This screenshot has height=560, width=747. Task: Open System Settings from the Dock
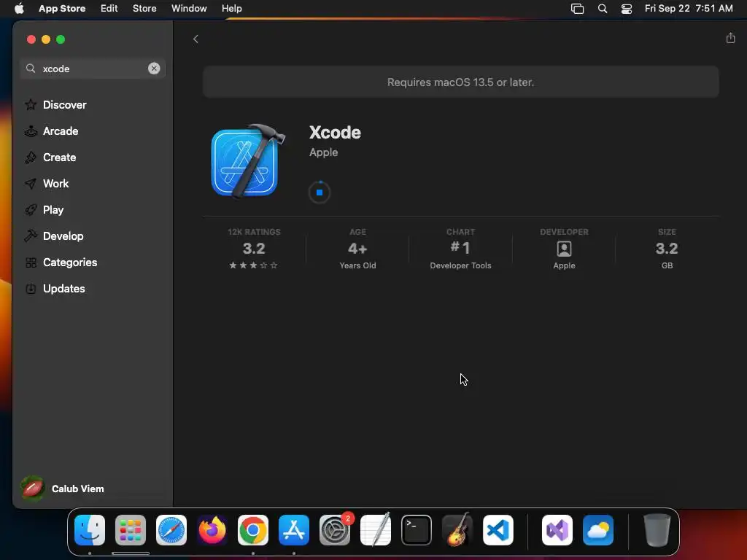click(335, 530)
